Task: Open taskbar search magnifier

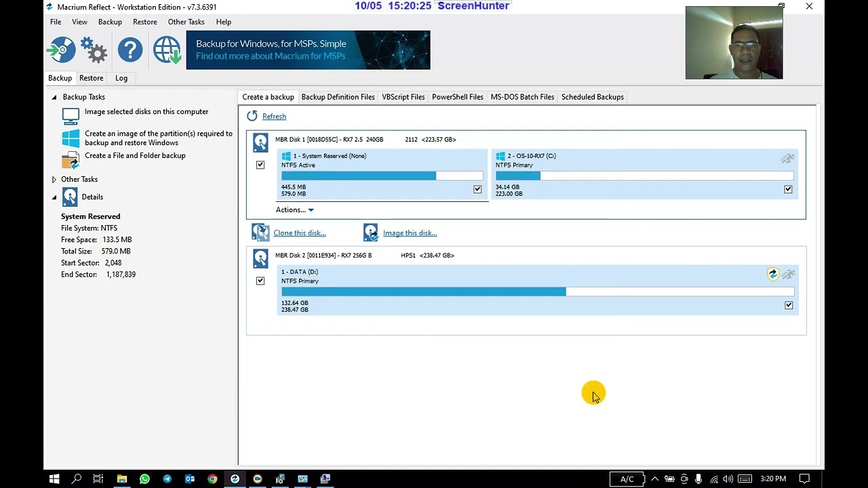Action: tap(77, 479)
